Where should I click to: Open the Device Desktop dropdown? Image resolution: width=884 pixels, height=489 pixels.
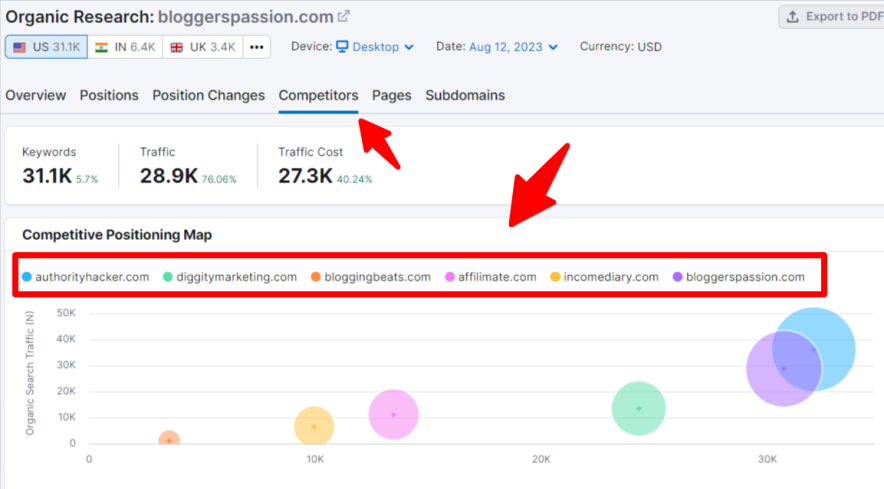tap(375, 47)
